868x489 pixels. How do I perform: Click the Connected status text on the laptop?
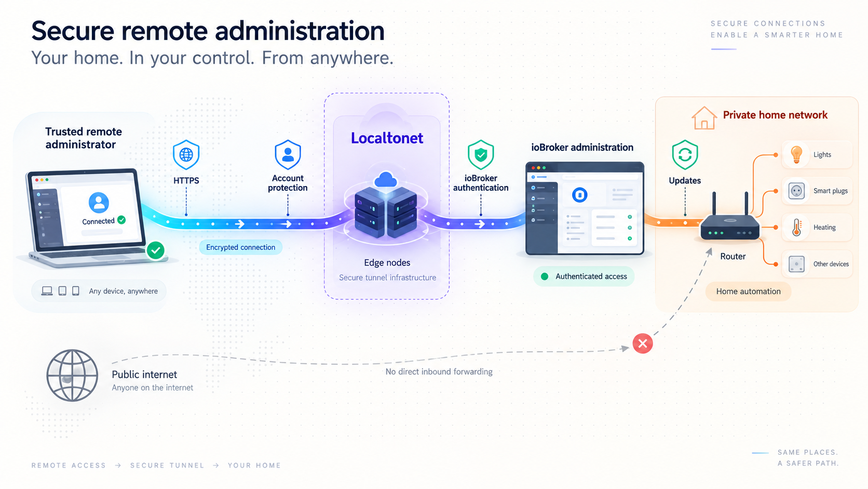(98, 221)
